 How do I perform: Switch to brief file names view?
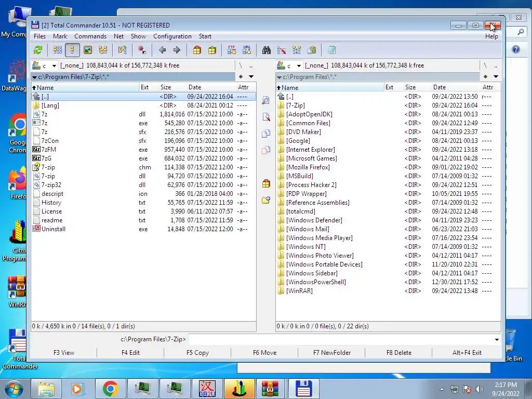57,50
